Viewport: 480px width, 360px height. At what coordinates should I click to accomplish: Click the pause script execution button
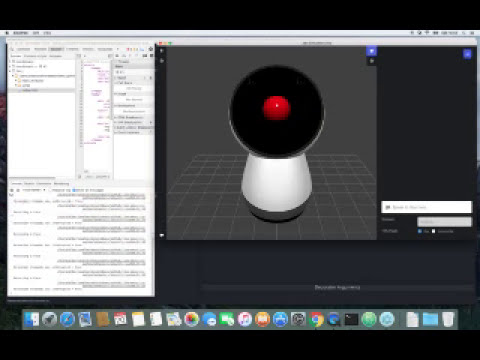(117, 56)
